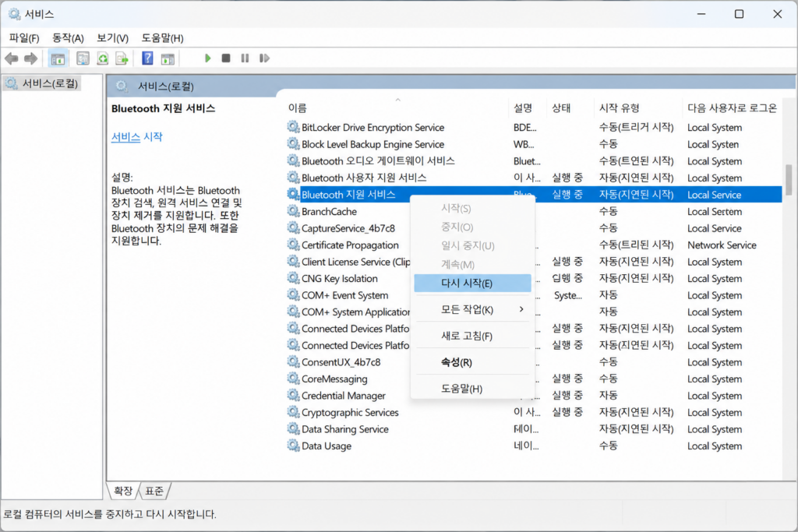
Task: Switch to the 확장 tab
Action: pos(123,491)
